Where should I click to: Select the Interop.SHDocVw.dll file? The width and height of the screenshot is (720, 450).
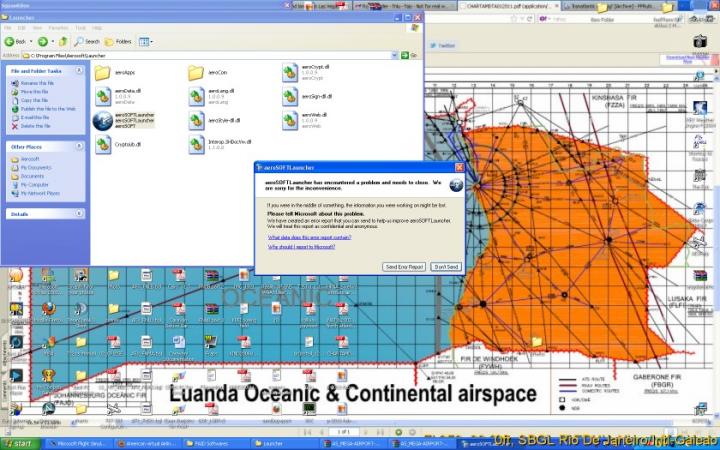pyautogui.click(x=220, y=145)
